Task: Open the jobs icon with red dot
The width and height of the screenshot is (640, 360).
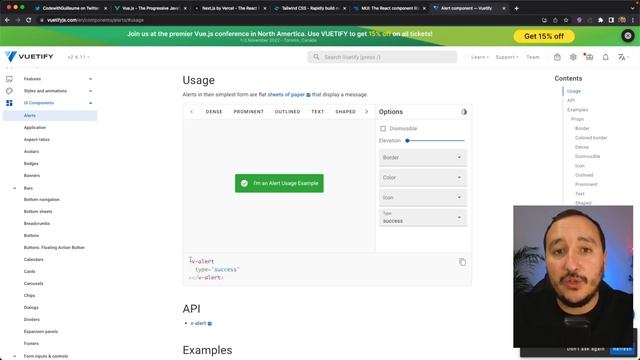Action: tap(589, 57)
